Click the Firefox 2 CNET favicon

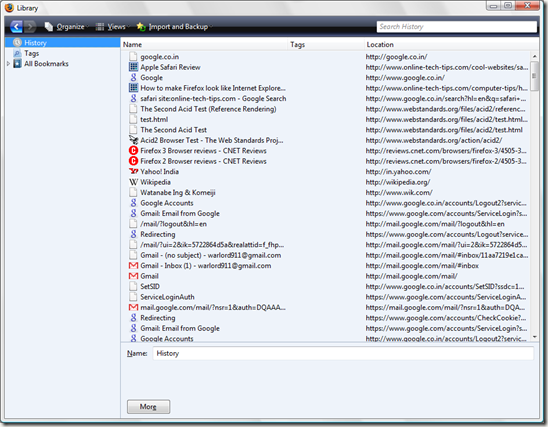point(133,161)
